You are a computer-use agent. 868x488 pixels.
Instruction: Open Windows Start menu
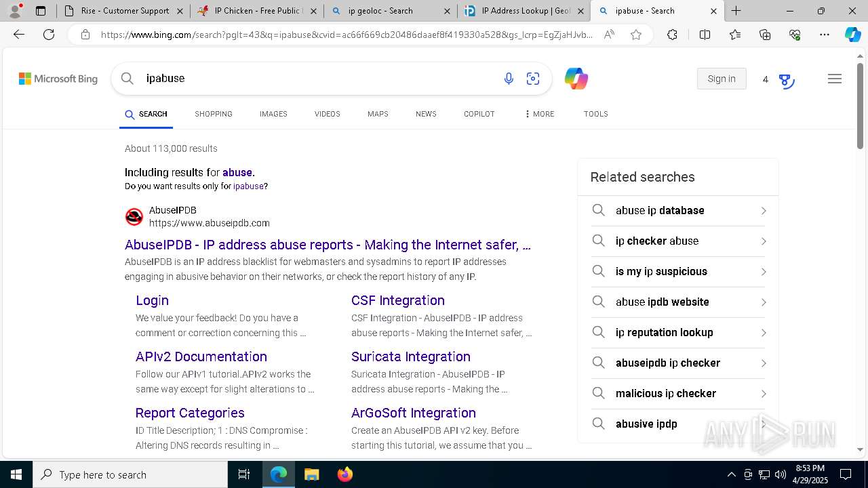pos(16,474)
